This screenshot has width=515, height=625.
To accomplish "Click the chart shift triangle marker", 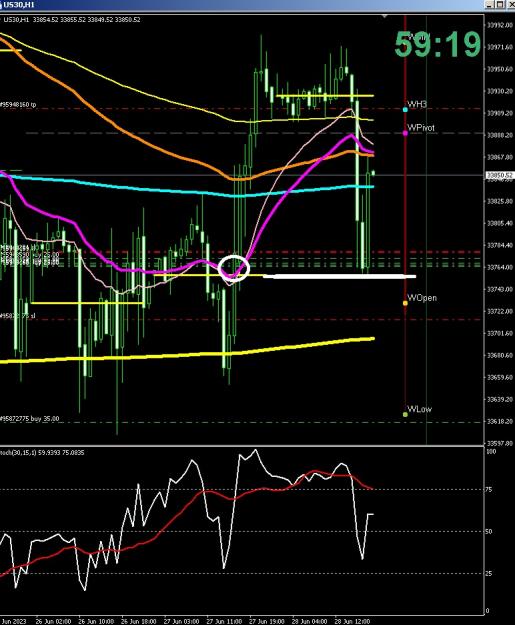I will (384, 16).
